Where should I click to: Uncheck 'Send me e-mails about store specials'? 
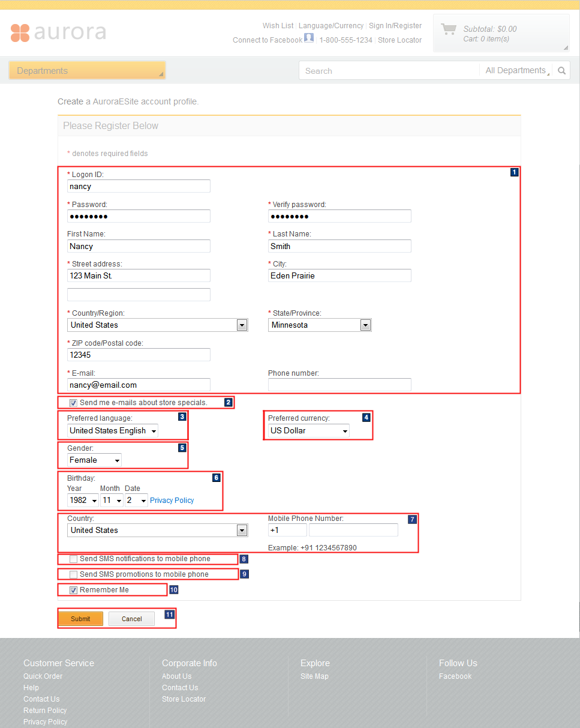(73, 403)
